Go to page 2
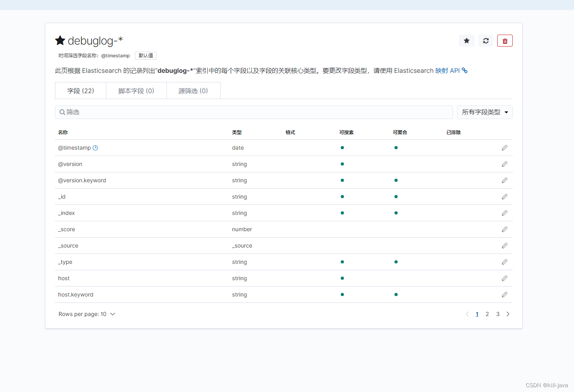Image resolution: width=574 pixels, height=392 pixels. (x=487, y=314)
